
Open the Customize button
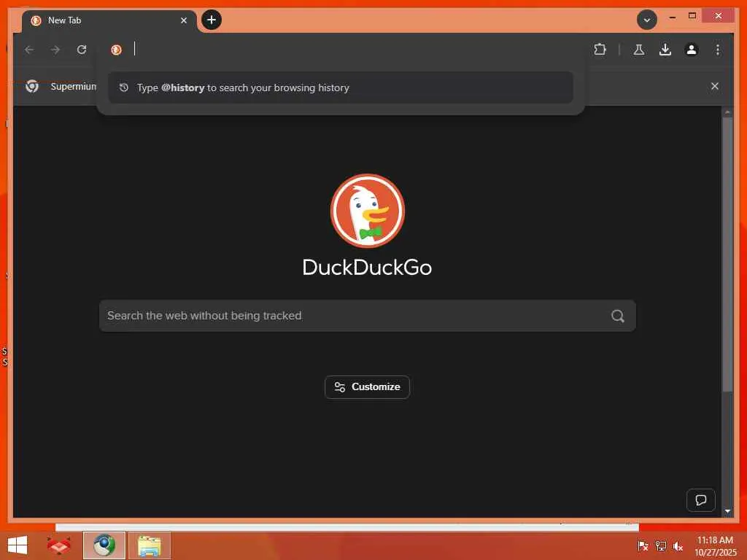368,387
